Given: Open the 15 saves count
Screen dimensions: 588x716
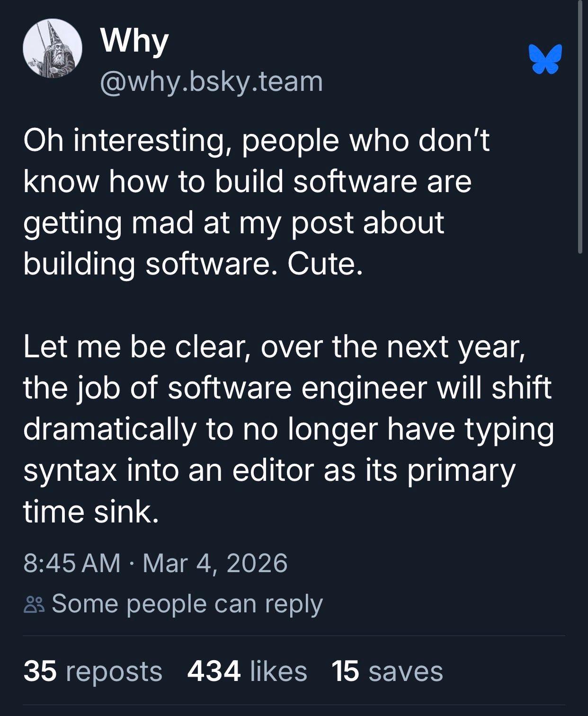Looking at the screenshot, I should click(x=387, y=671).
